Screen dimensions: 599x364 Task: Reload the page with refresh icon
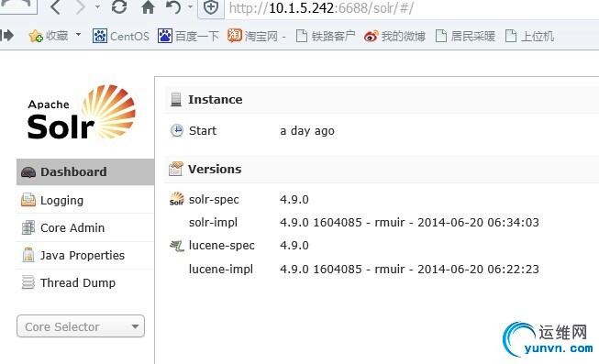pyautogui.click(x=119, y=7)
